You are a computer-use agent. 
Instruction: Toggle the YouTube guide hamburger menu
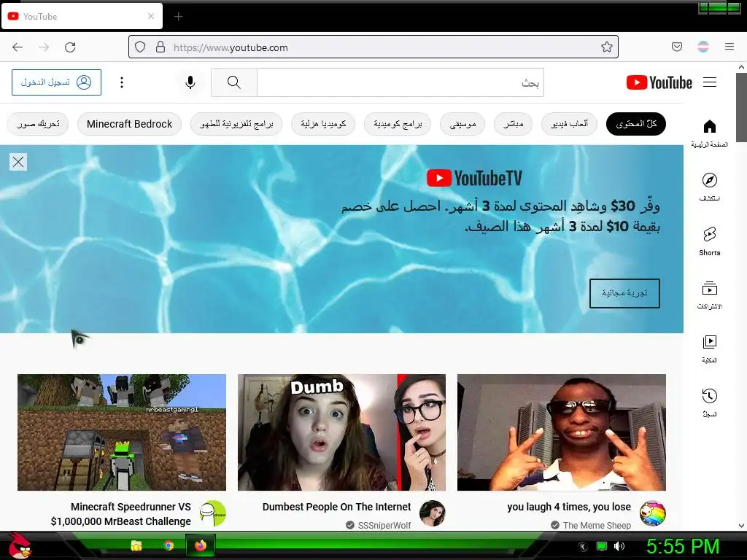[x=710, y=82]
